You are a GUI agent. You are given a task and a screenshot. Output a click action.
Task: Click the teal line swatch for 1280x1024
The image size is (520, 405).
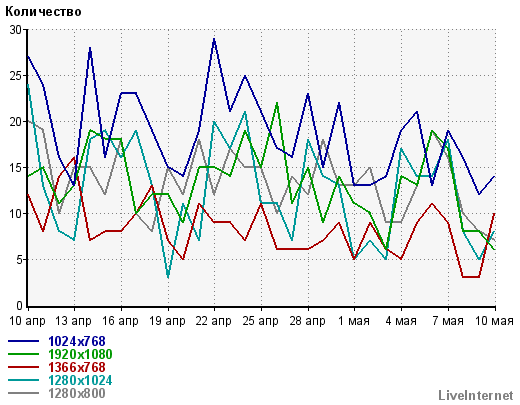23,380
